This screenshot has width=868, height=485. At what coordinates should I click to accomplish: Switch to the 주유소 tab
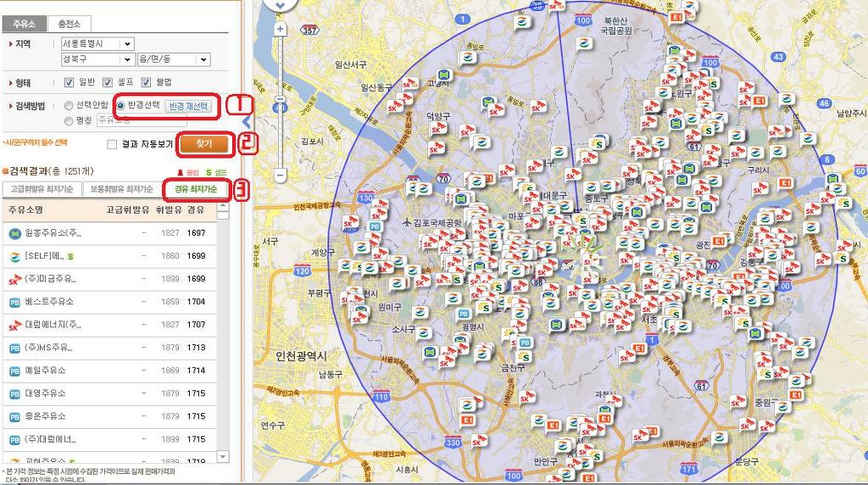pos(24,23)
